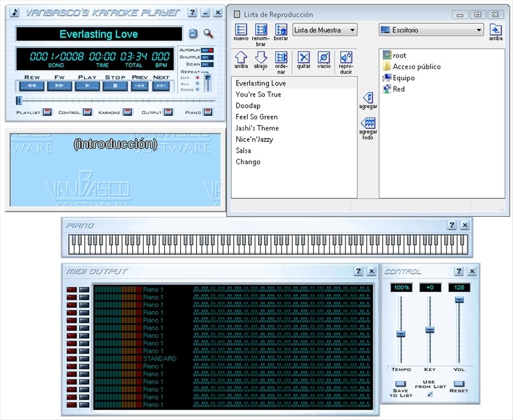Open the Equipo item

point(399,78)
